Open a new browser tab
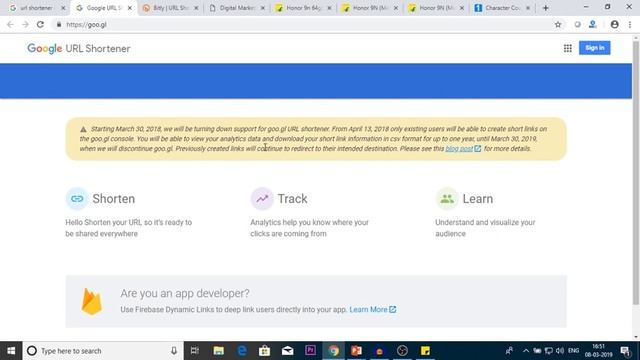Screen dimensions: 640x360 pyautogui.click(x=545, y=8)
